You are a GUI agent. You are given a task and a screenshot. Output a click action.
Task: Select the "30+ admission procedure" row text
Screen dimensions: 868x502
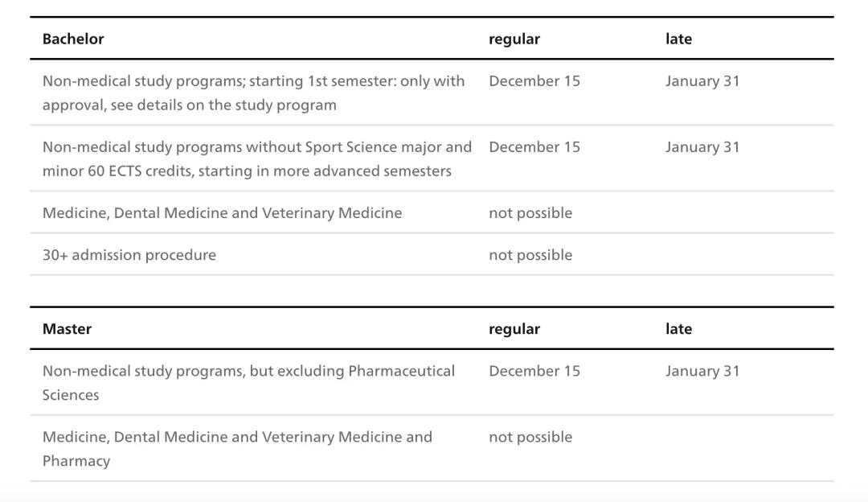129,254
